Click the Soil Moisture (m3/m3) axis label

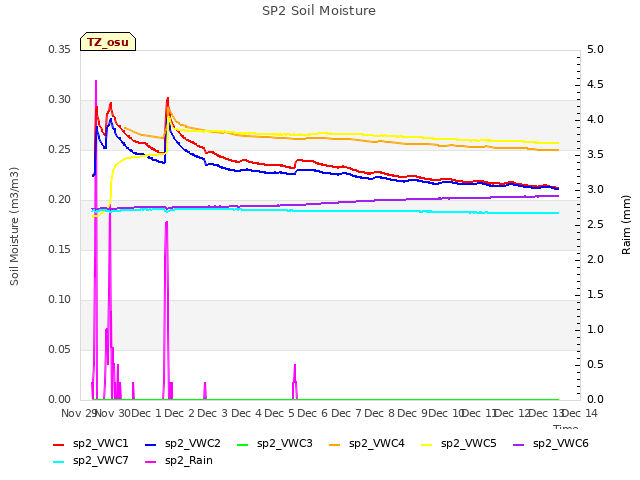pyautogui.click(x=14, y=226)
